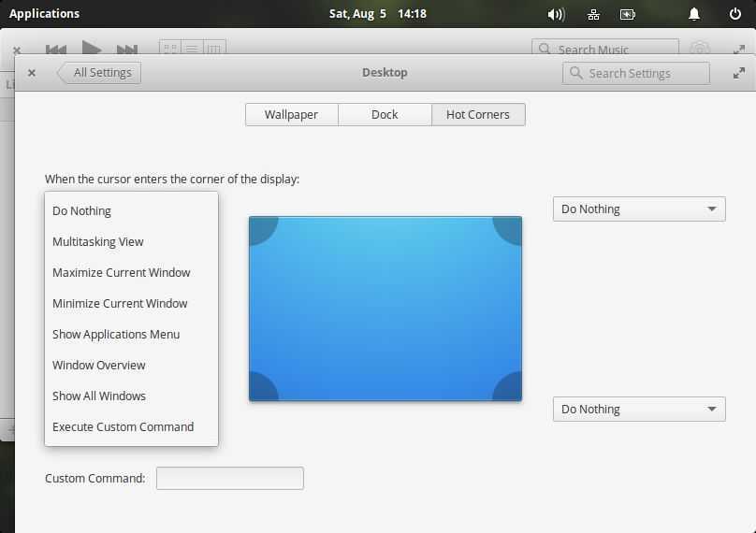The image size is (756, 533).
Task: Open the power session menu icon
Action: (x=735, y=14)
